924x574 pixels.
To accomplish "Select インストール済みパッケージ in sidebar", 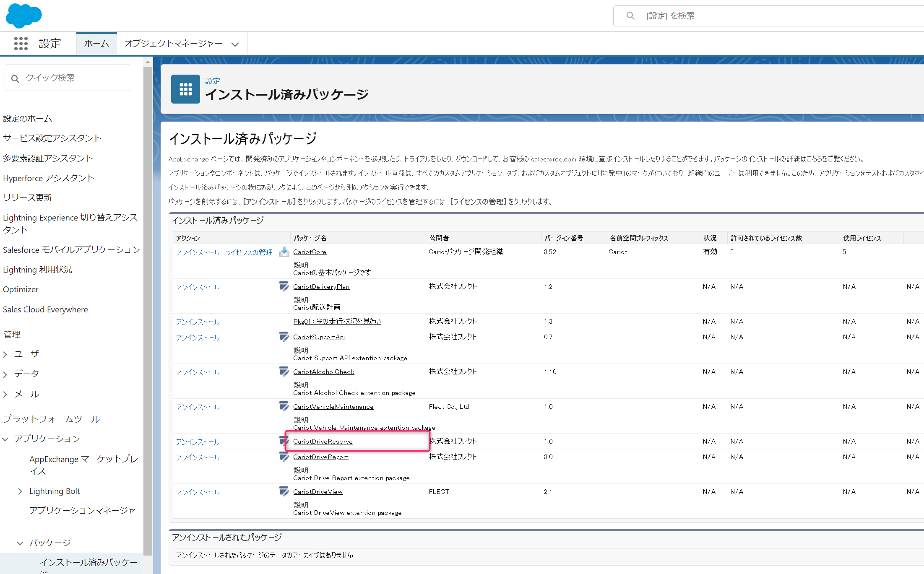I will point(88,564).
